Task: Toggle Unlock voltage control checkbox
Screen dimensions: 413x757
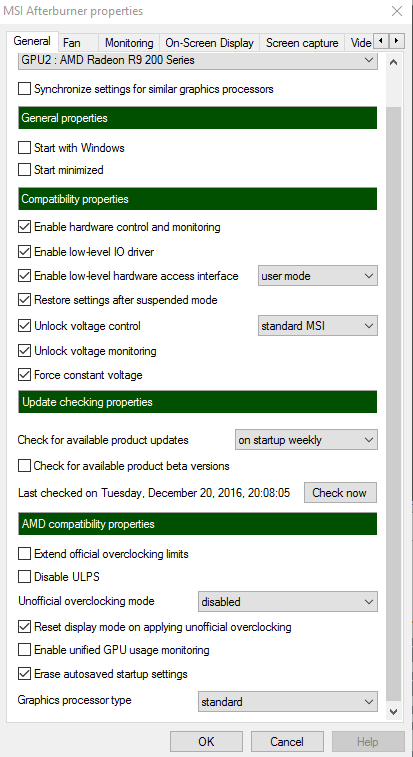Action: coord(24,326)
